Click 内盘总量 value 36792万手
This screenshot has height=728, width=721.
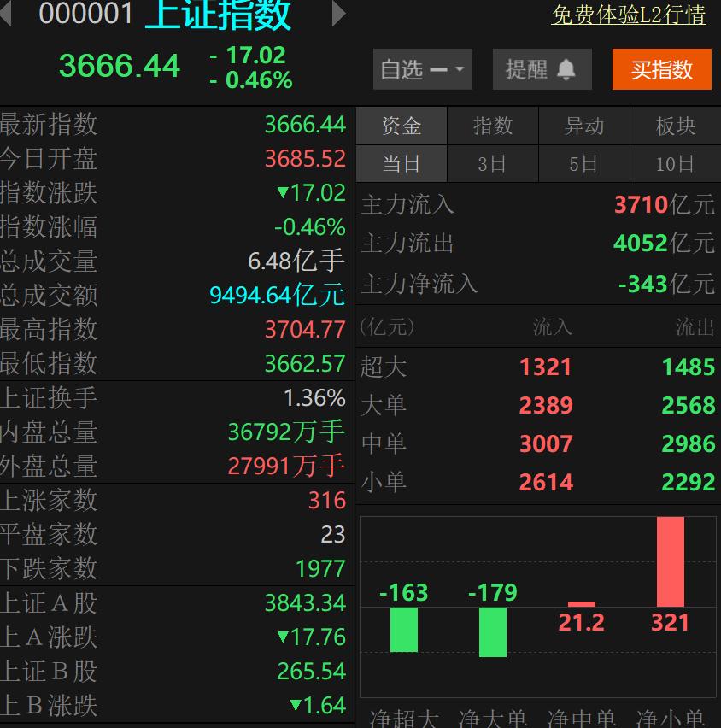[286, 432]
